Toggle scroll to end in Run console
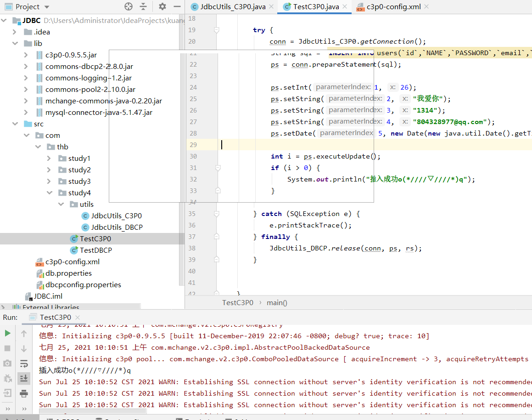This screenshot has height=420, width=532. pyautogui.click(x=24, y=378)
